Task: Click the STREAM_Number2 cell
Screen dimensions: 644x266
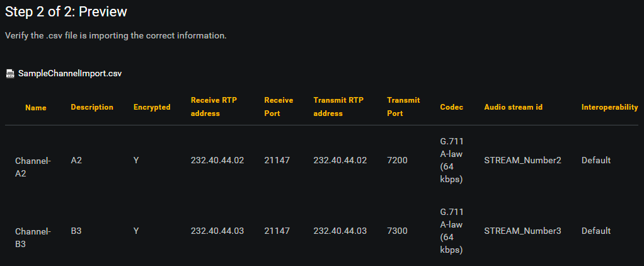Action: [x=522, y=160]
